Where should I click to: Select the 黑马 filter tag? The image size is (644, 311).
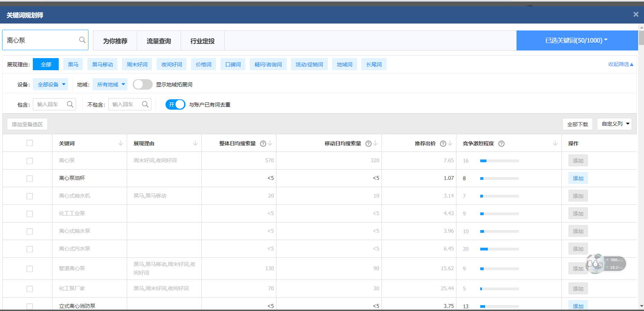point(73,64)
